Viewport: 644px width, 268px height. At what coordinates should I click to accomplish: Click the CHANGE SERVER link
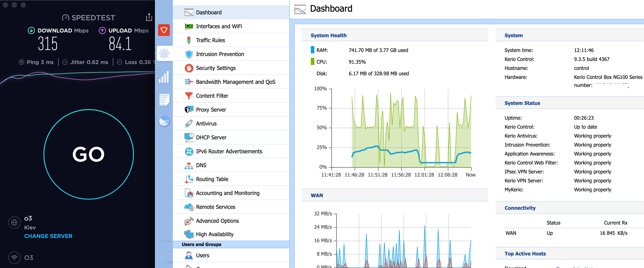[x=48, y=236]
